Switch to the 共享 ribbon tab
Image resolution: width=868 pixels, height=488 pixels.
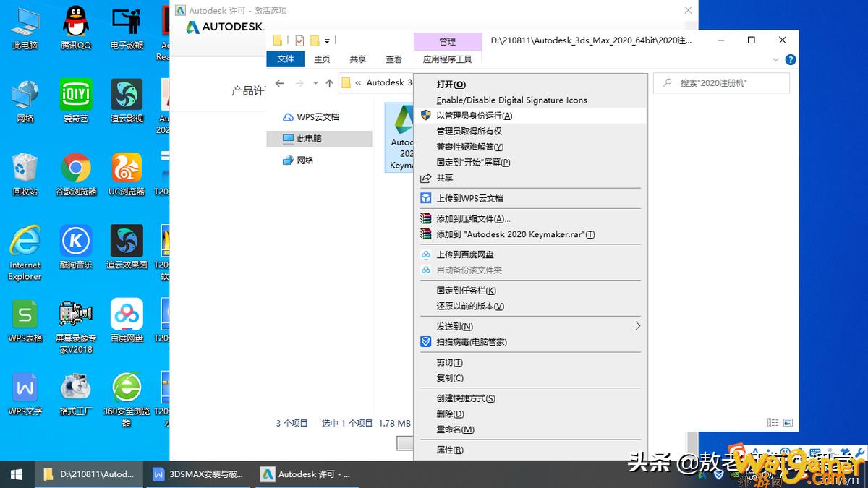(x=357, y=59)
